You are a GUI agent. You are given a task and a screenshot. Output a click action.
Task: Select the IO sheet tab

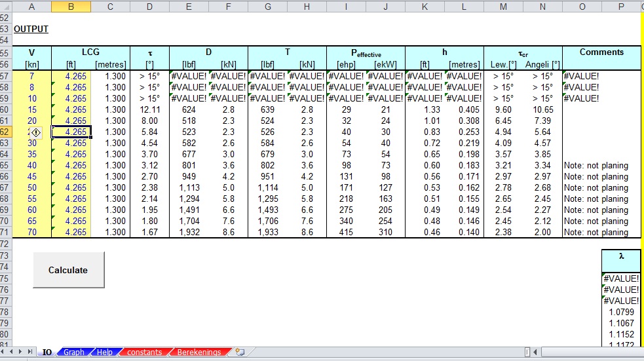(x=47, y=352)
